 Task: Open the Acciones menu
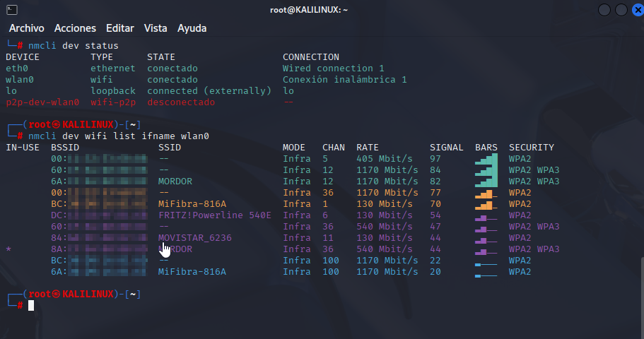pos(75,28)
